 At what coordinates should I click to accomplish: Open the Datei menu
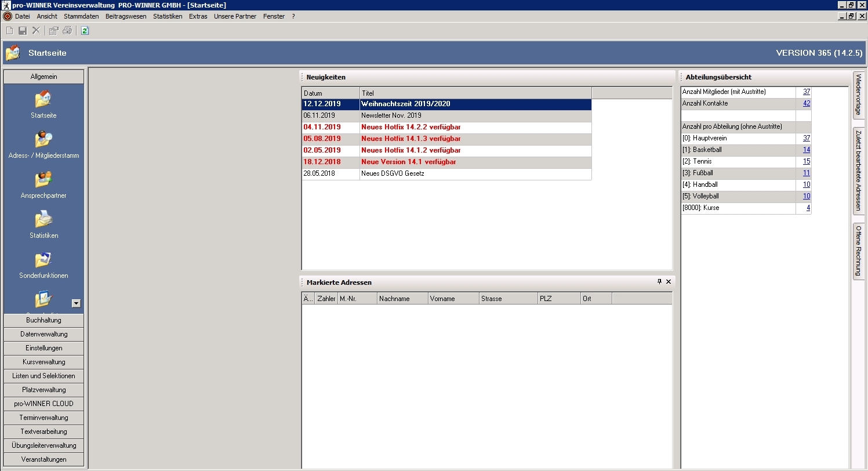23,16
